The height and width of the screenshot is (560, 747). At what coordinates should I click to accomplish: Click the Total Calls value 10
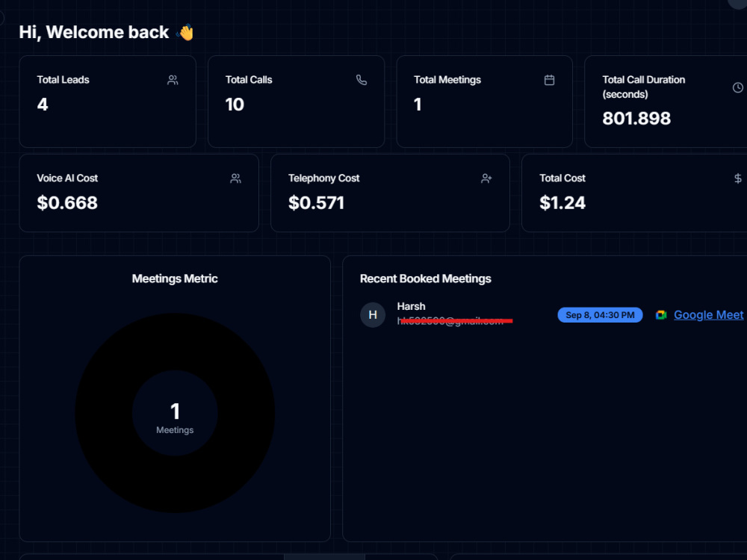[235, 105]
